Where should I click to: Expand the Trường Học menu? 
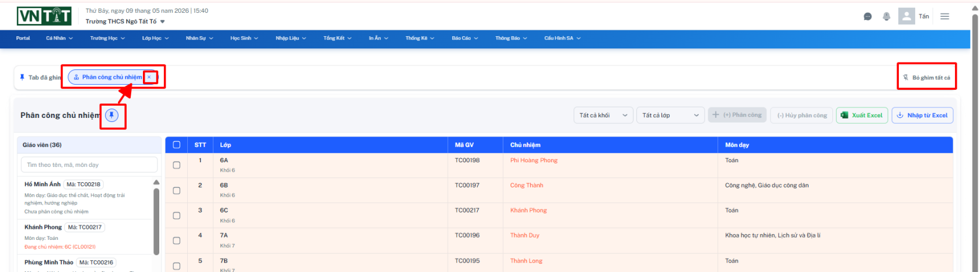[107, 39]
